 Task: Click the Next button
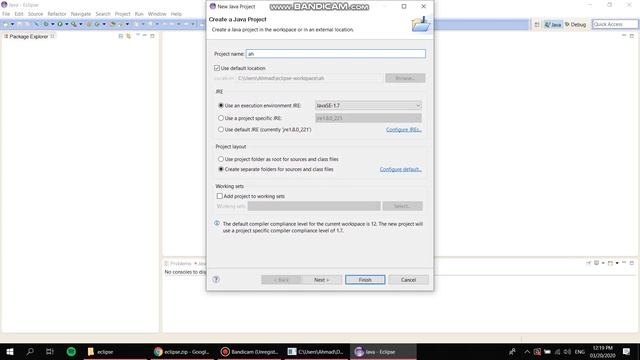[322, 280]
